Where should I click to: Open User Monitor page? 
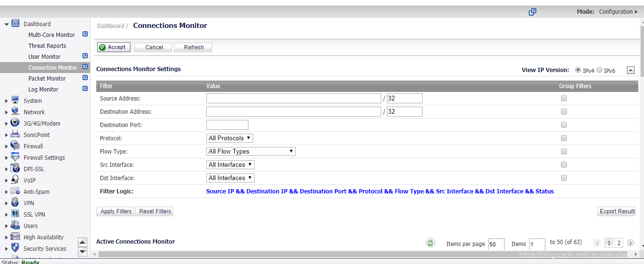click(45, 56)
